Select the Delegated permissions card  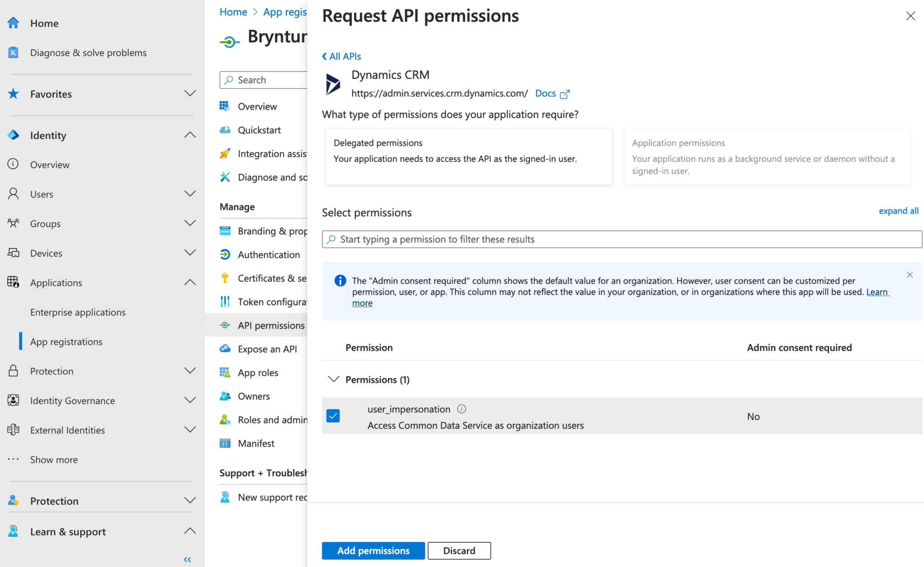coord(469,157)
